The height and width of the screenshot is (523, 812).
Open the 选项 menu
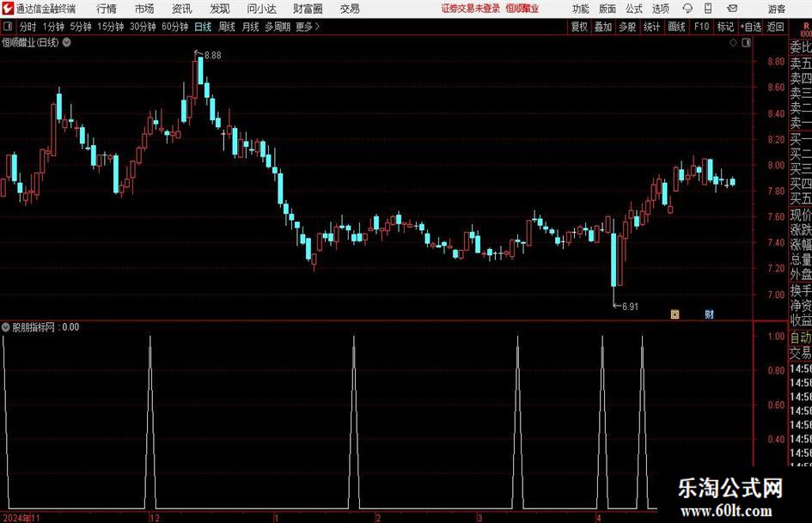[660, 9]
